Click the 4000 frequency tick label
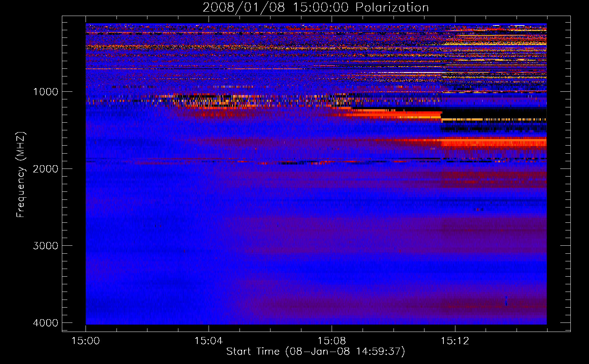This screenshot has width=589, height=364. [46, 323]
